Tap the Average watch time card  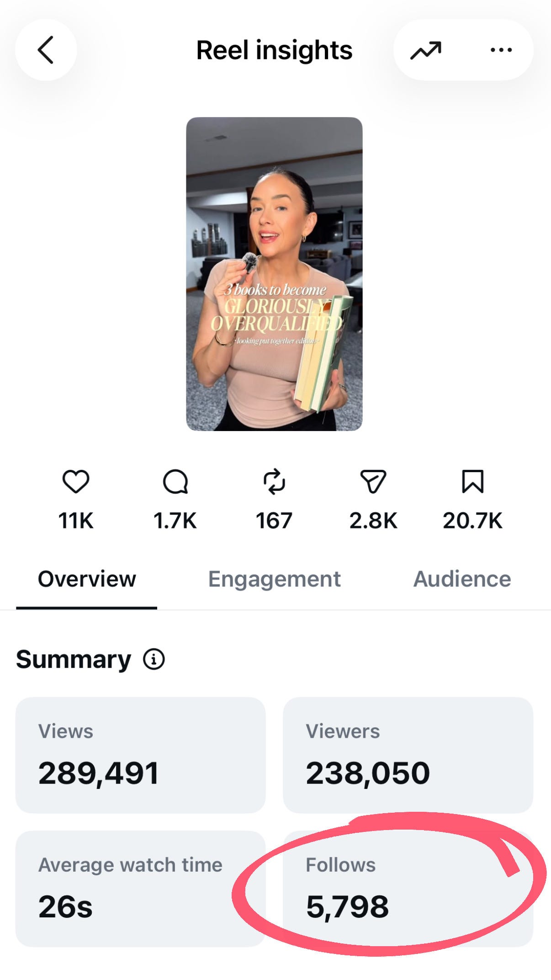pos(140,889)
